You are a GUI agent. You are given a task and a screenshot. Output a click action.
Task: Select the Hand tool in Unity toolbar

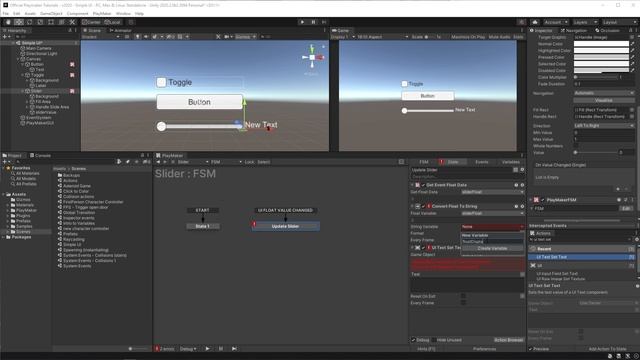(8, 22)
